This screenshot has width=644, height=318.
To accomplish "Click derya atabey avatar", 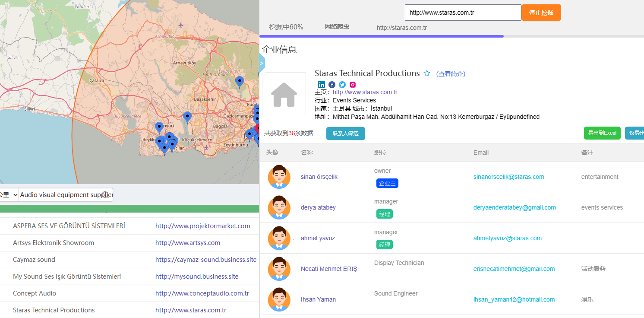I will point(279,207).
